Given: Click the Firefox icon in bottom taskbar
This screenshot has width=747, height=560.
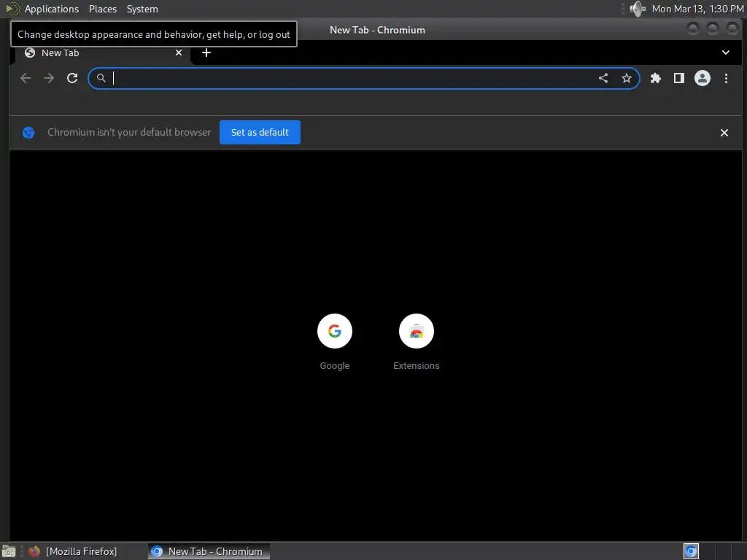Looking at the screenshot, I should 34,551.
